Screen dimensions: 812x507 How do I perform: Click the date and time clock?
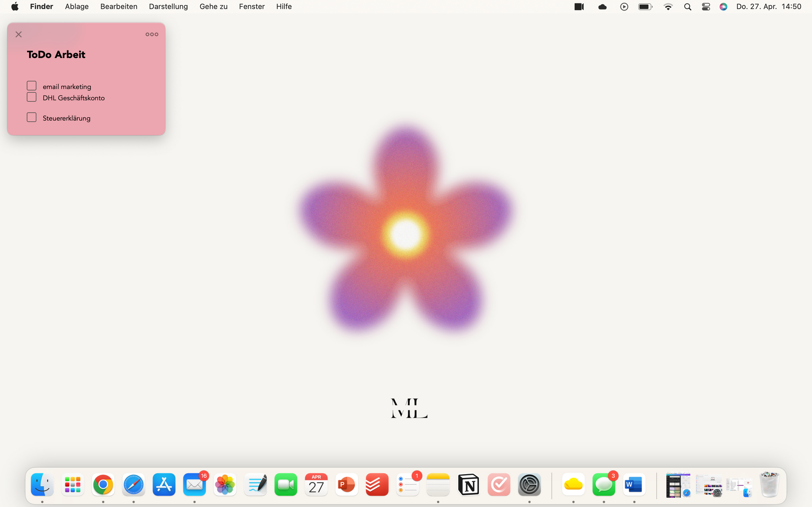[768, 7]
